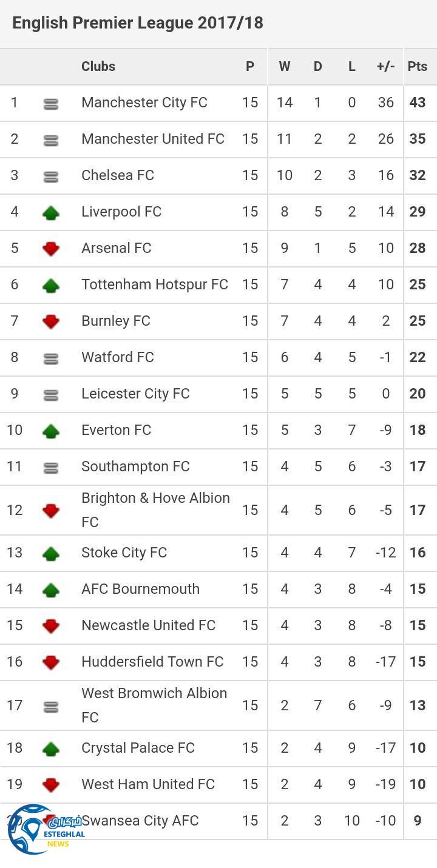Select the Tottenham Hotspur FC club name

click(155, 284)
